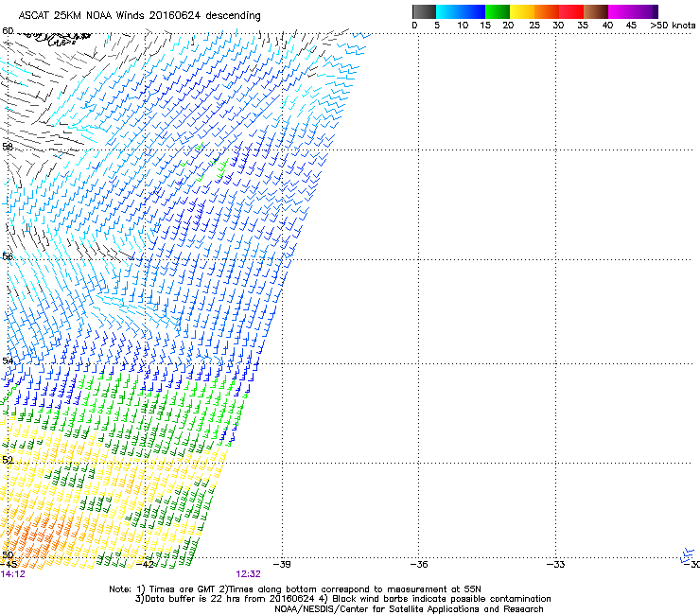
Task: Click the '12:32' swath time label
Action: click(x=248, y=574)
